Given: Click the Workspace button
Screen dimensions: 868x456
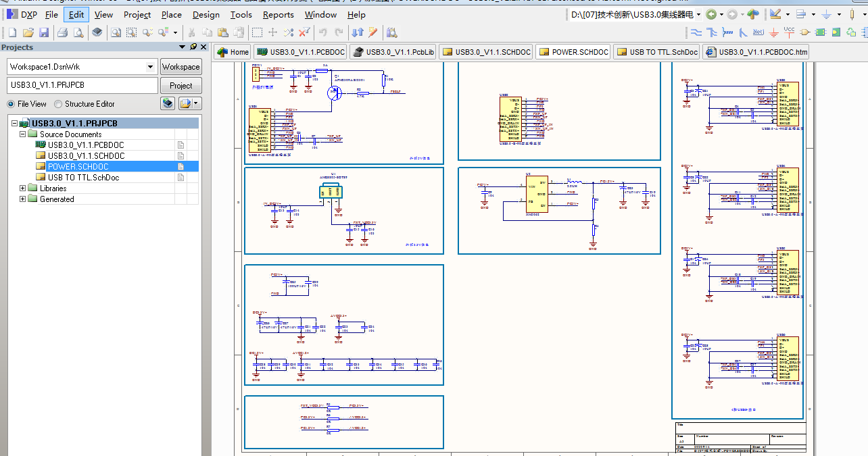Looking at the screenshot, I should click(180, 67).
